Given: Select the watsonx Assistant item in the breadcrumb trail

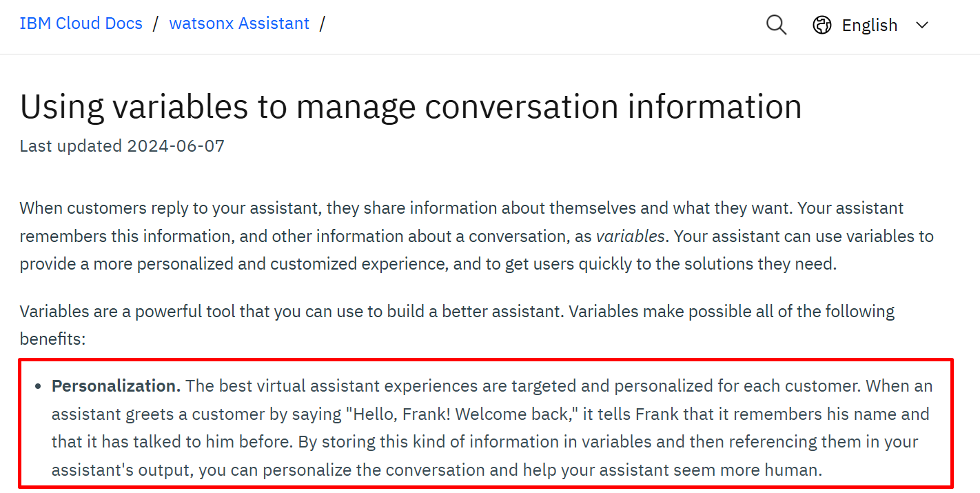Looking at the screenshot, I should pyautogui.click(x=238, y=23).
